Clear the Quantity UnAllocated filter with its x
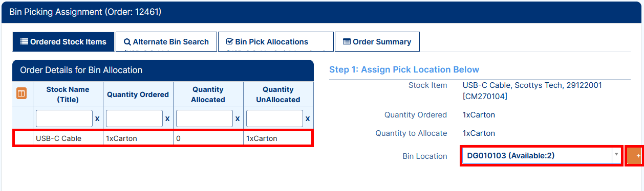The height and width of the screenshot is (191, 644). tap(308, 118)
